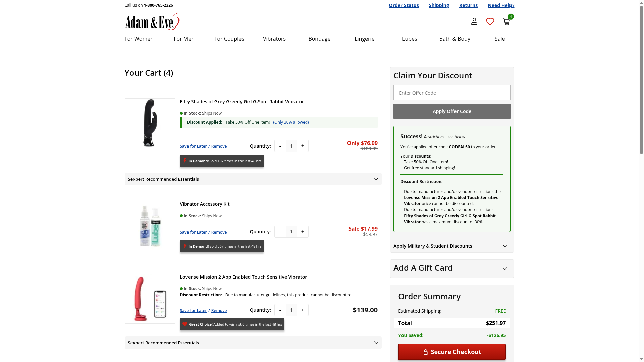Open the wishlist heart icon
The height and width of the screenshot is (362, 644).
[490, 22]
